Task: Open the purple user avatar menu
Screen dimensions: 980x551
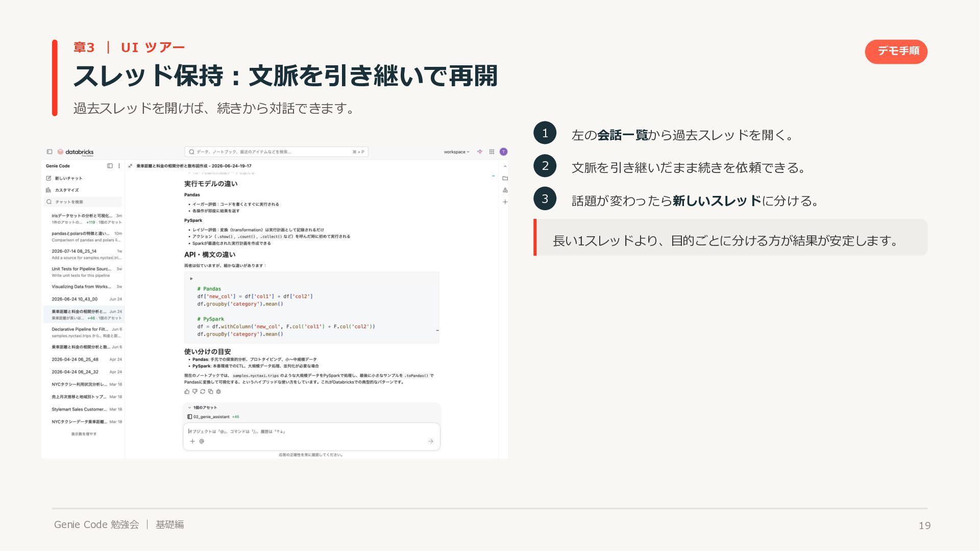Action: (503, 152)
